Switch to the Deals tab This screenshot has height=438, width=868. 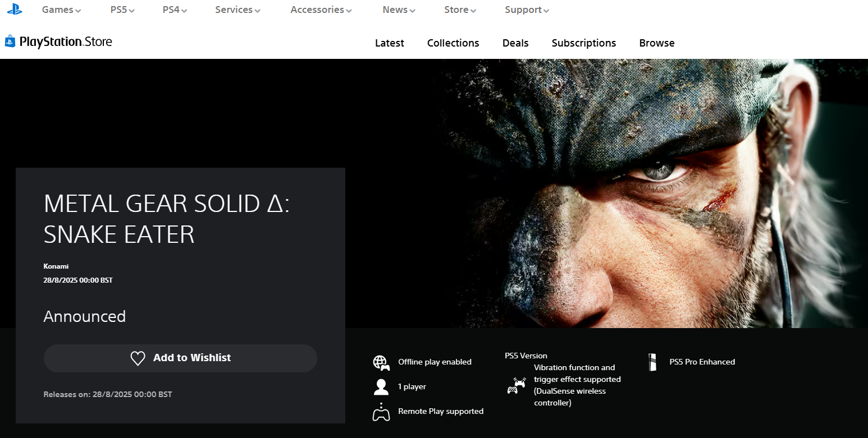[x=515, y=43]
